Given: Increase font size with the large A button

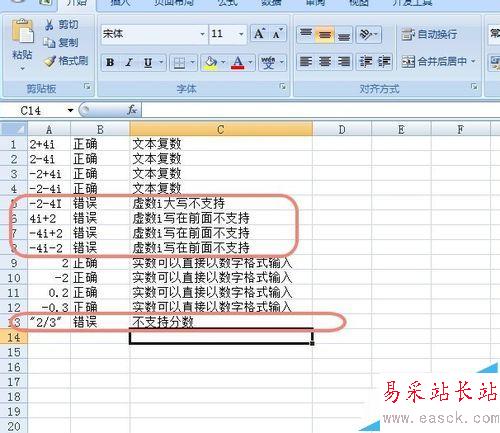Looking at the screenshot, I should [x=259, y=34].
